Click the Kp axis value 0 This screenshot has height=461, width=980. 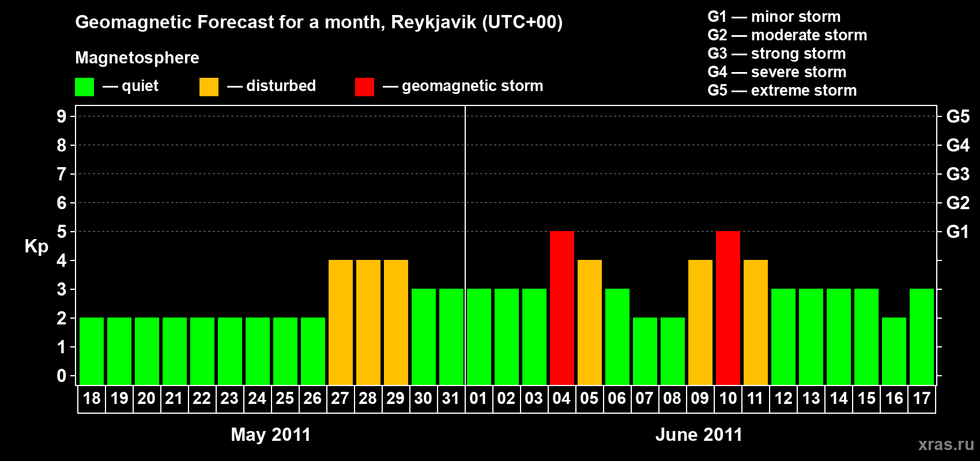tap(62, 376)
